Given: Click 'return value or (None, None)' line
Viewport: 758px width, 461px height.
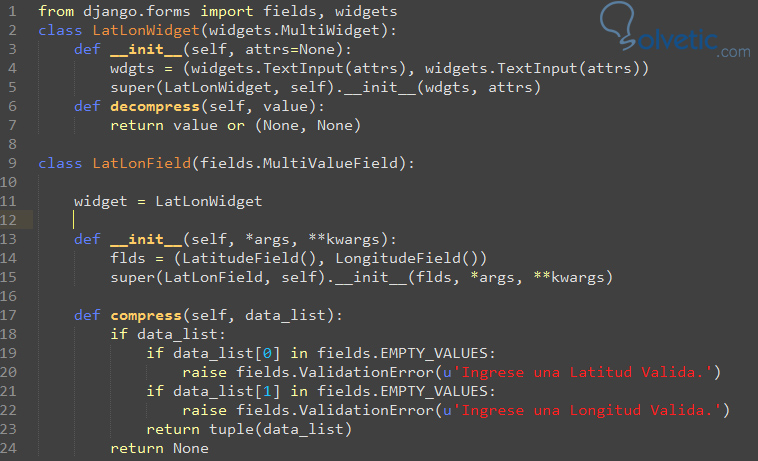Looking at the screenshot, I should tap(235, 125).
